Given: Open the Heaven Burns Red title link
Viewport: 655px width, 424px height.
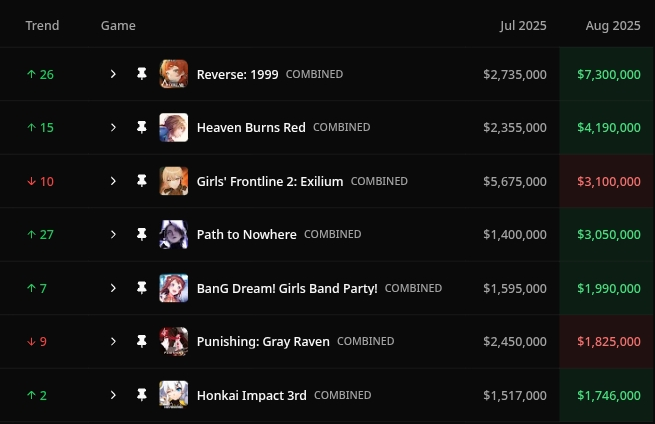Looking at the screenshot, I should pos(251,127).
